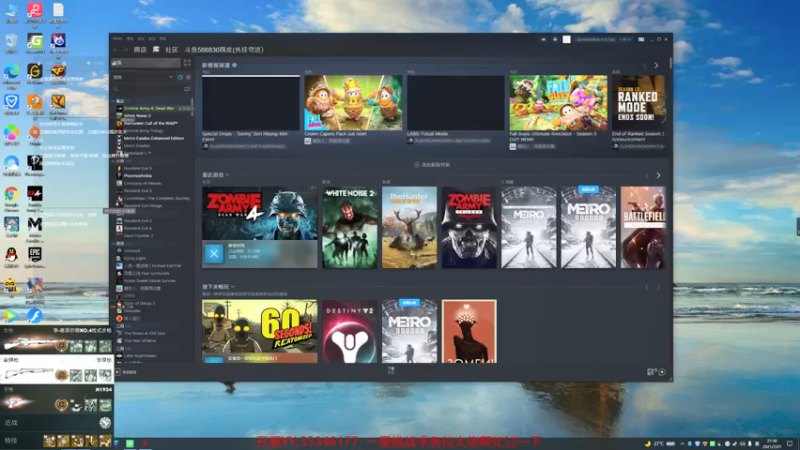Open LABS: Futsal Mode news title
The width and height of the screenshot is (800, 450).
click(x=427, y=134)
